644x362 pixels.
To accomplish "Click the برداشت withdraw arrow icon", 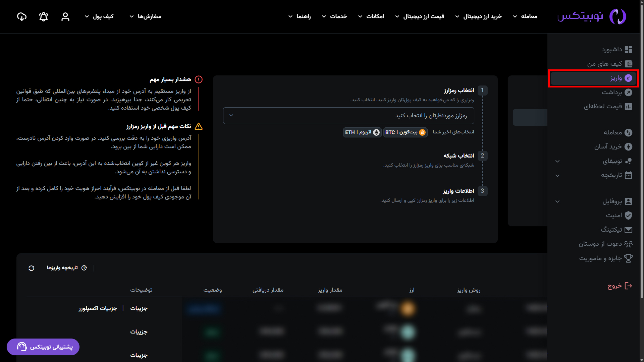I will (629, 92).
